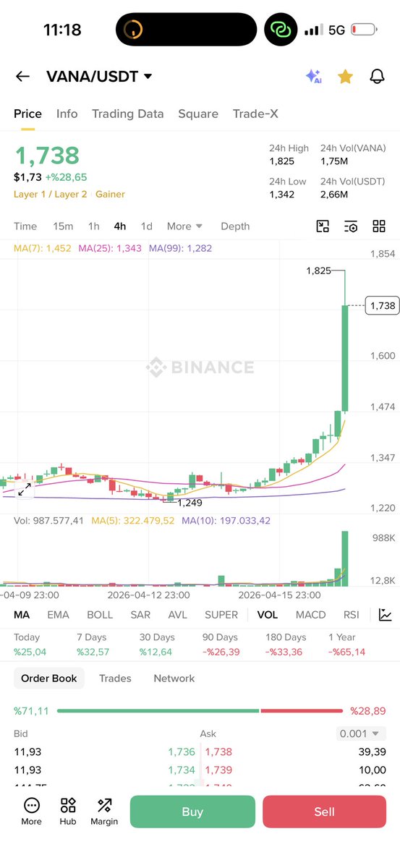Tap ask price 1,739

click(218, 770)
